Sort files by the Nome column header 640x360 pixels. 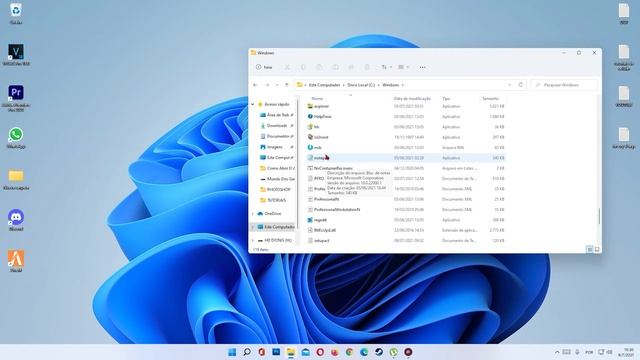pyautogui.click(x=317, y=98)
